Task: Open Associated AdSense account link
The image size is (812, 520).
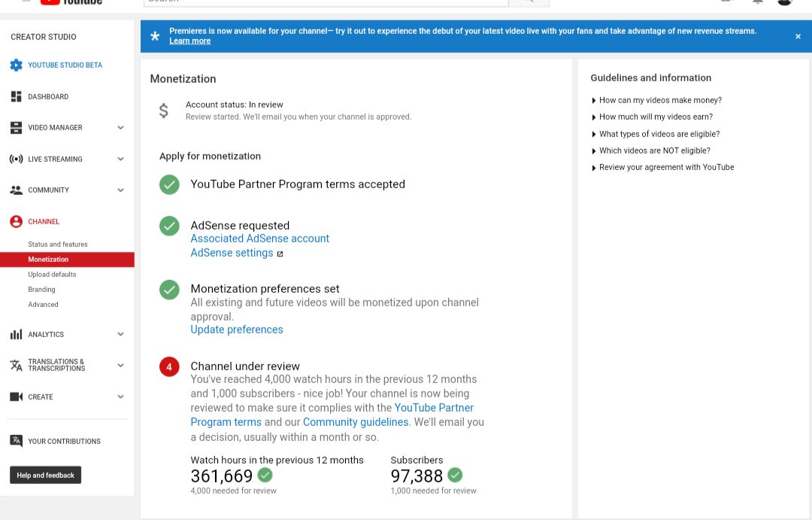Action: (259, 239)
